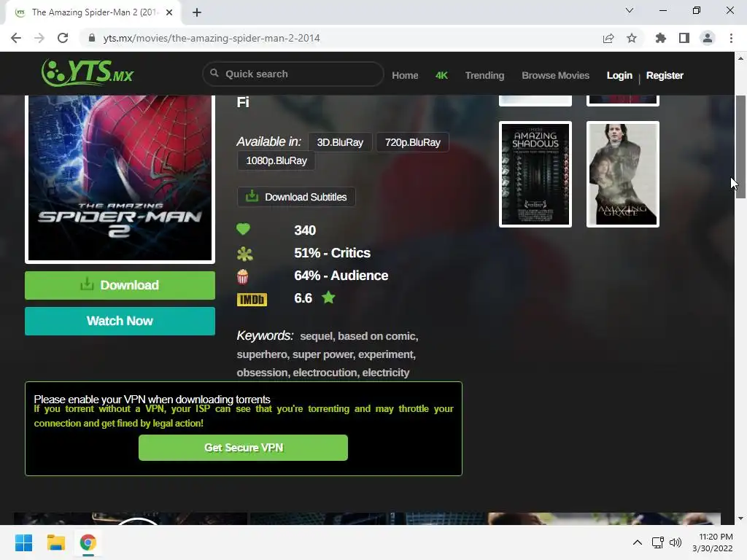Open the IMDb logo link
This screenshot has height=560, width=747.
[x=252, y=300]
